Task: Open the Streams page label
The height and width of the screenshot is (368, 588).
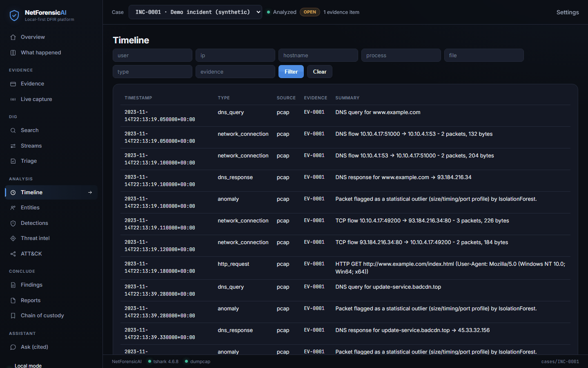Action: [x=31, y=146]
